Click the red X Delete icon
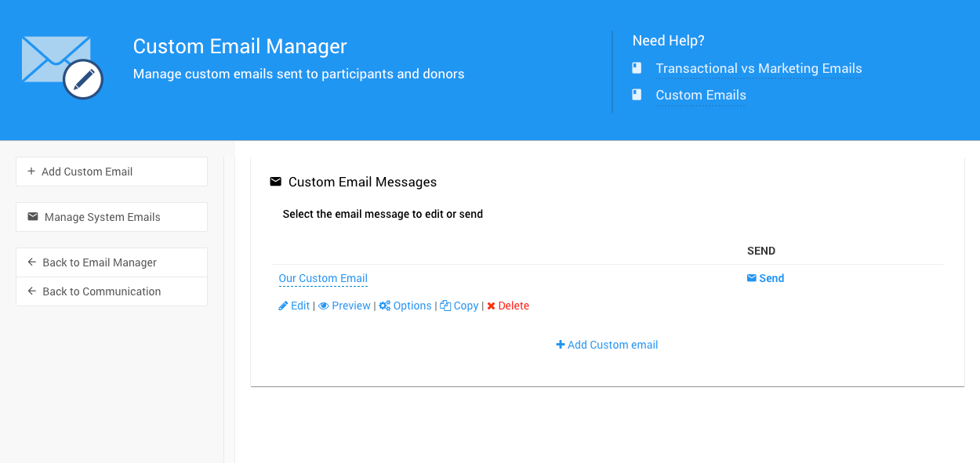This screenshot has width=980, height=463. 491,306
